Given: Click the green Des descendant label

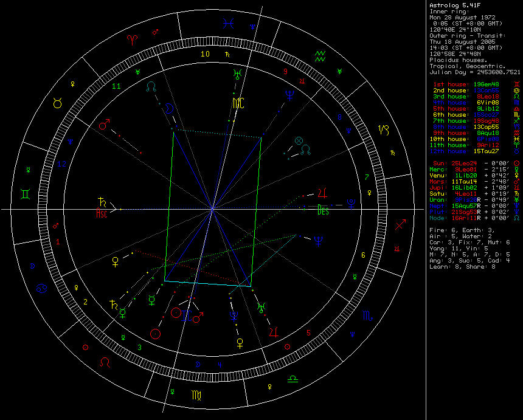Looking at the screenshot, I should [324, 212].
